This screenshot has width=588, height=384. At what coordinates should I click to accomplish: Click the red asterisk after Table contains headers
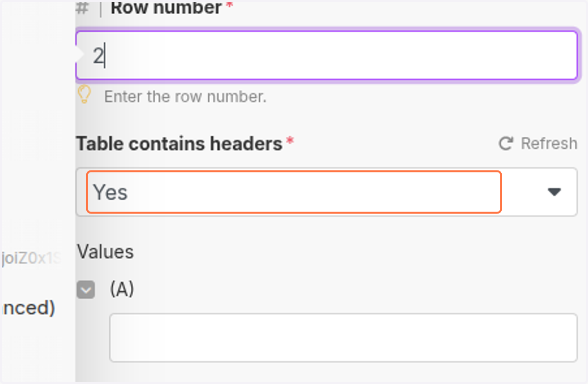(290, 142)
